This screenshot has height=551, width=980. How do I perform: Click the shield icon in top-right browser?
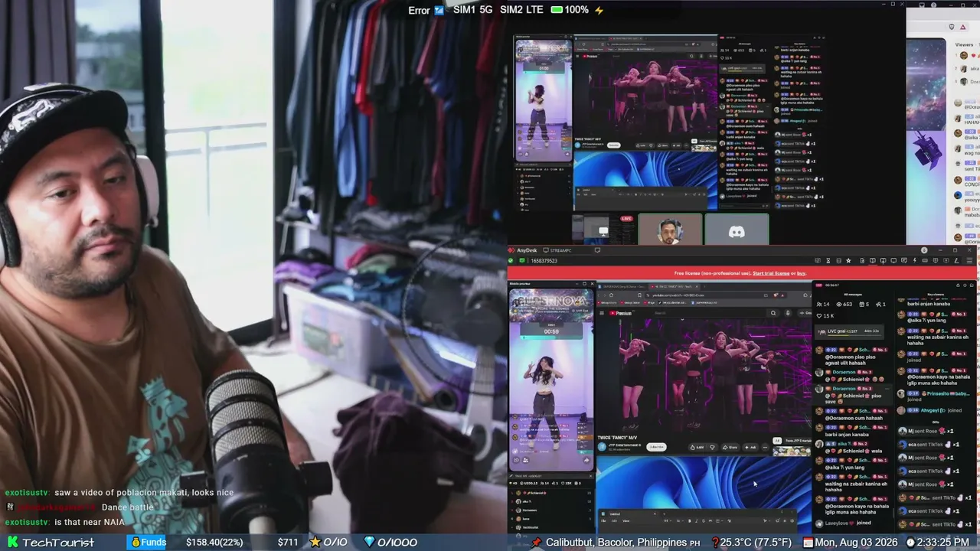pos(952,27)
